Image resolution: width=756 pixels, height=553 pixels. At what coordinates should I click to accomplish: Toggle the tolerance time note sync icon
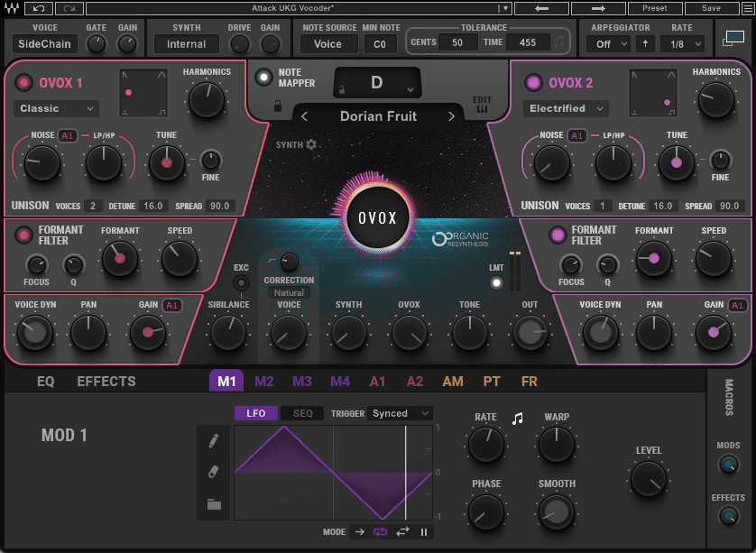click(559, 41)
